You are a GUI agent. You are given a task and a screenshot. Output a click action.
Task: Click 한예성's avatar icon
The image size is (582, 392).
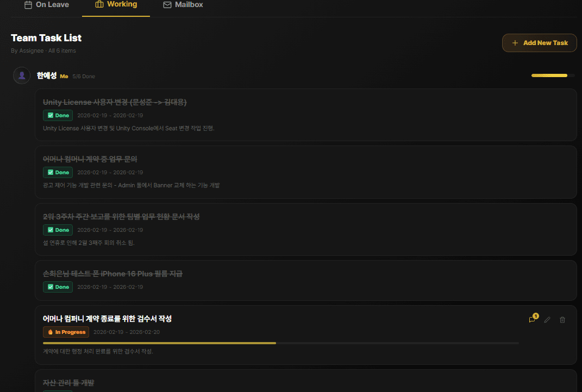pyautogui.click(x=21, y=75)
